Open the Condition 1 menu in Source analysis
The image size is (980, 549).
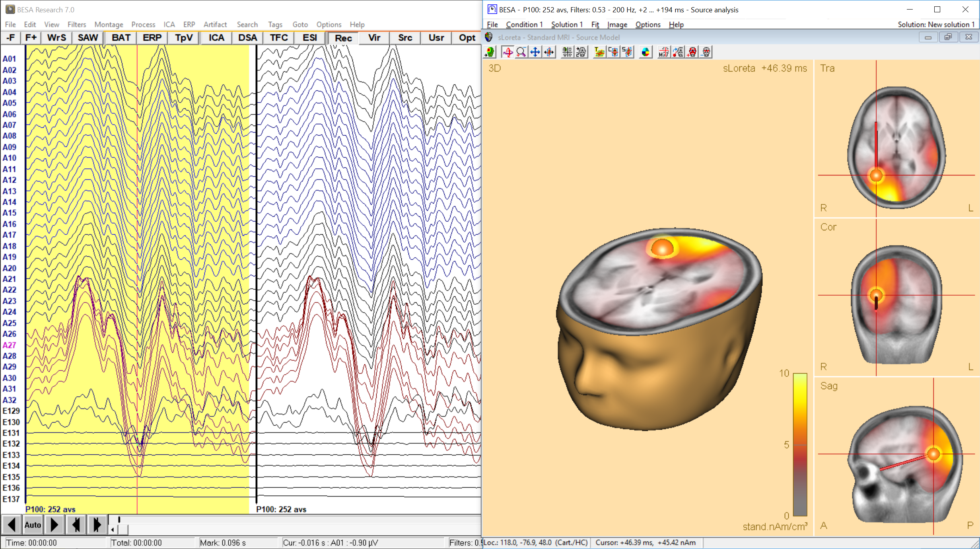524,25
